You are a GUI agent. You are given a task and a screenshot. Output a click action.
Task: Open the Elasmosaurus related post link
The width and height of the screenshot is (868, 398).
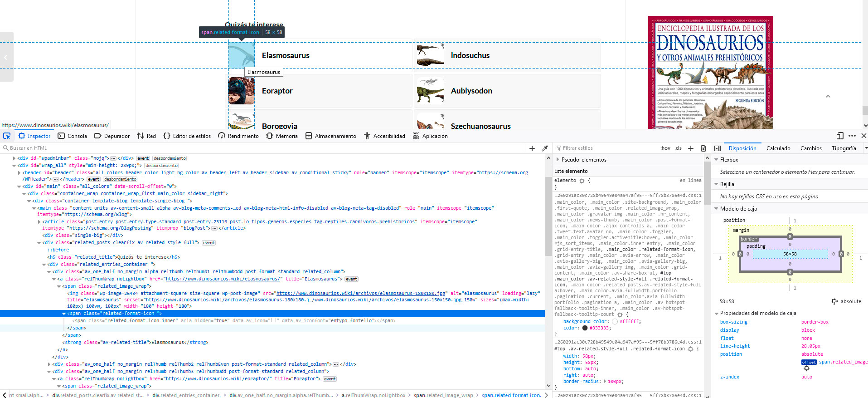click(x=286, y=55)
